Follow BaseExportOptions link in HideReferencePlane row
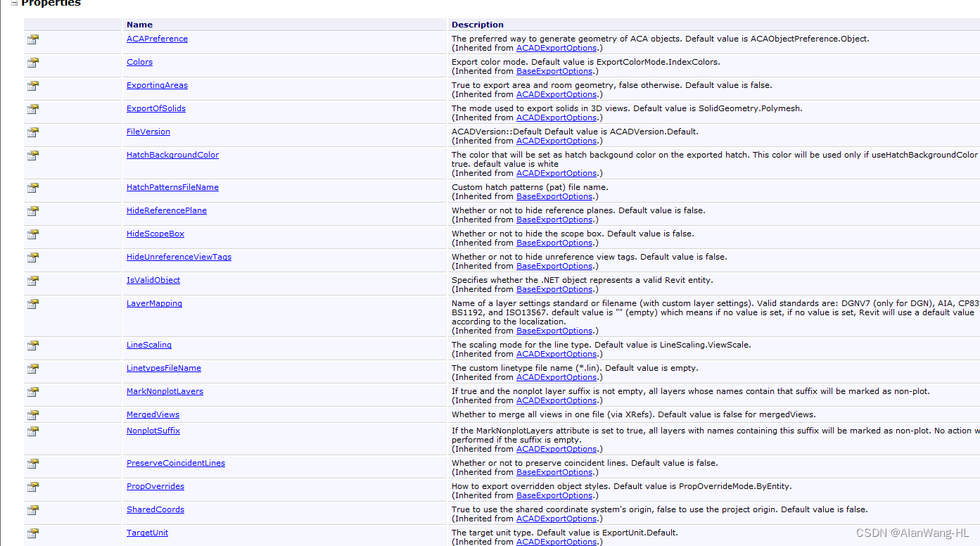This screenshot has width=980, height=546. pos(554,220)
